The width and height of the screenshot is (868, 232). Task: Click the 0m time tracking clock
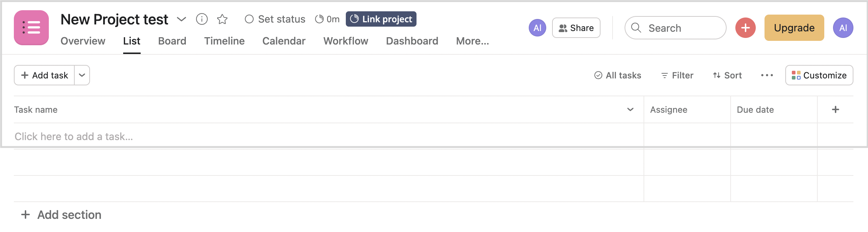(327, 19)
